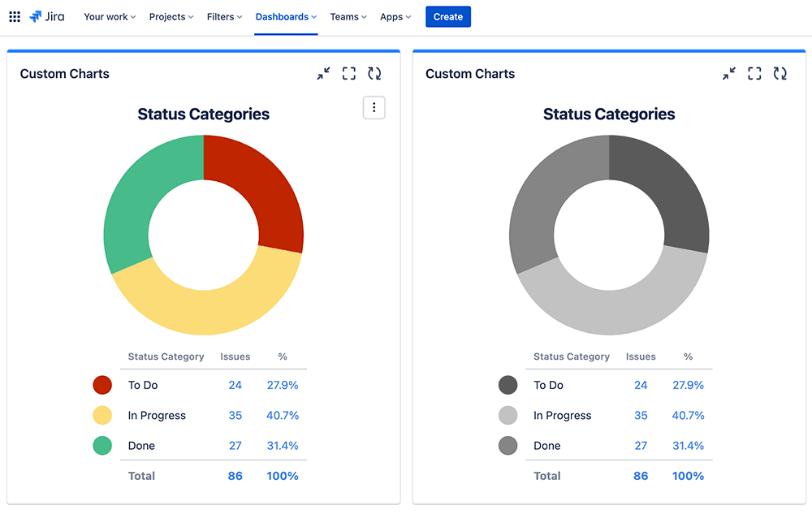Viewport: 812px width, 523px height.
Task: Expand right Custom Charts gadget to fullscreen
Action: [754, 74]
